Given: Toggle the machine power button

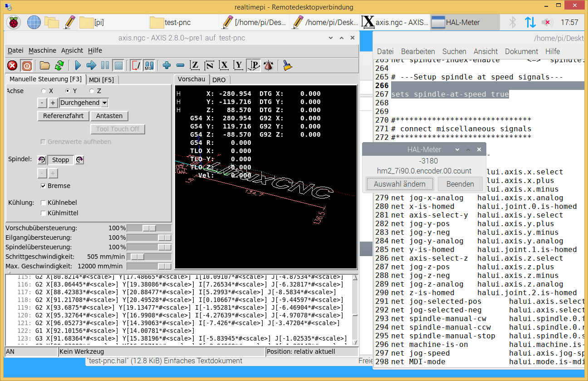Looking at the screenshot, I should pyautogui.click(x=27, y=65).
